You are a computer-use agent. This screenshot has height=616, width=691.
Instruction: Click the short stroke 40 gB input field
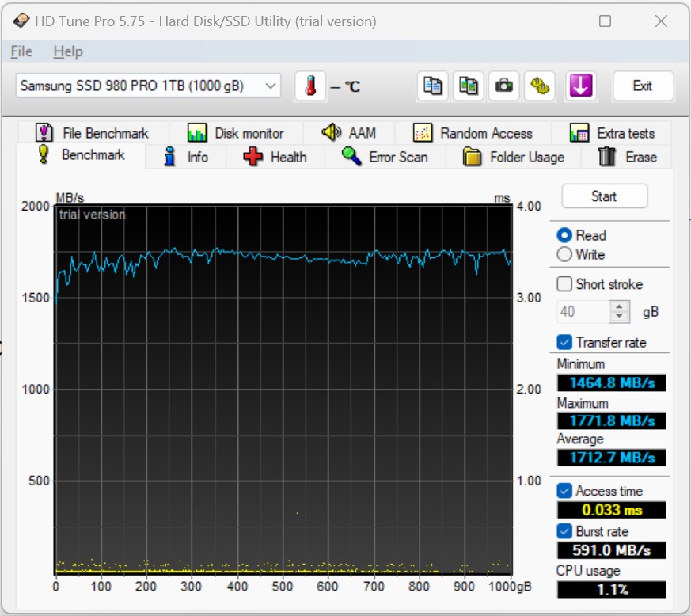click(x=584, y=312)
